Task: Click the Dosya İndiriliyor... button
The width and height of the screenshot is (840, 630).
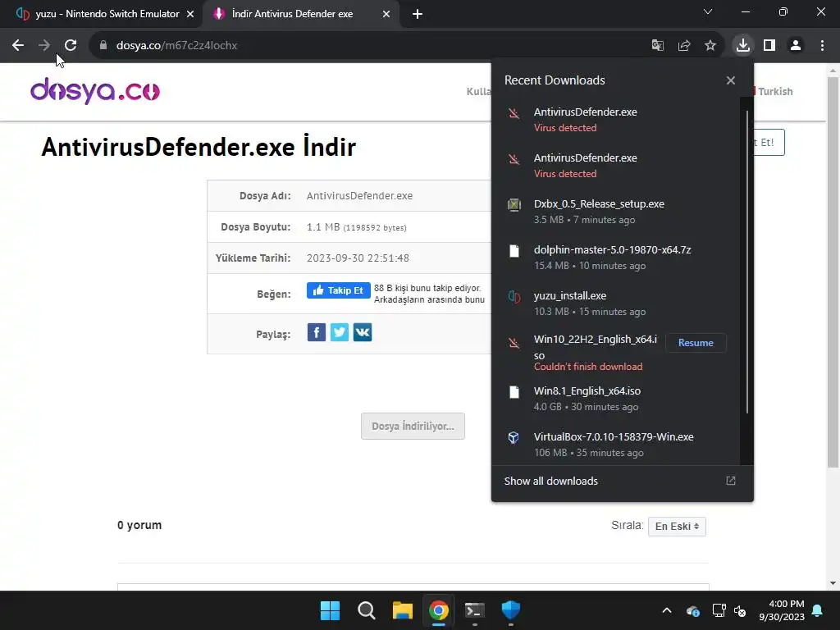Action: point(413,426)
